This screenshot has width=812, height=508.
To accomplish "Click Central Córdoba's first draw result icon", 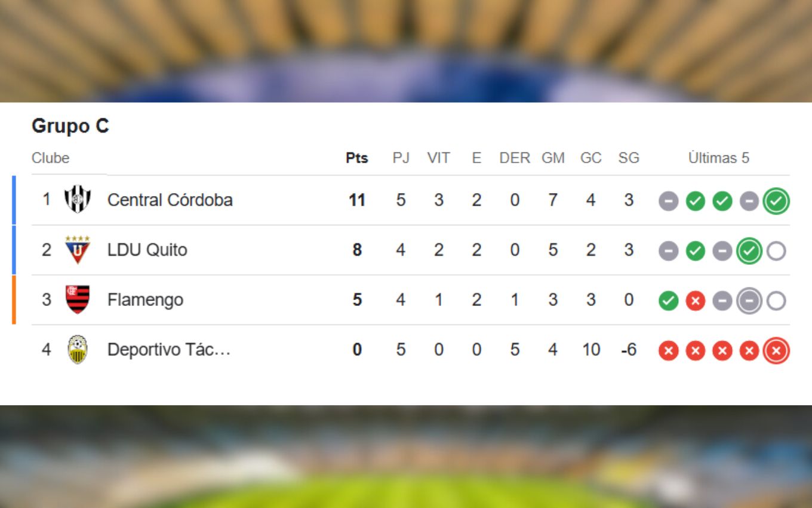I will pyautogui.click(x=668, y=201).
